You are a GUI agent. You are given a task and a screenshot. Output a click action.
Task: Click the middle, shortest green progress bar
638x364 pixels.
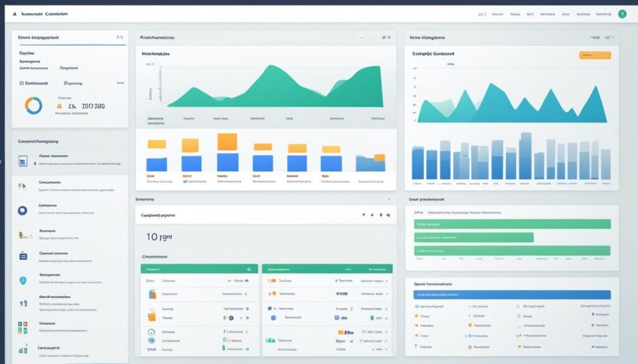click(474, 238)
